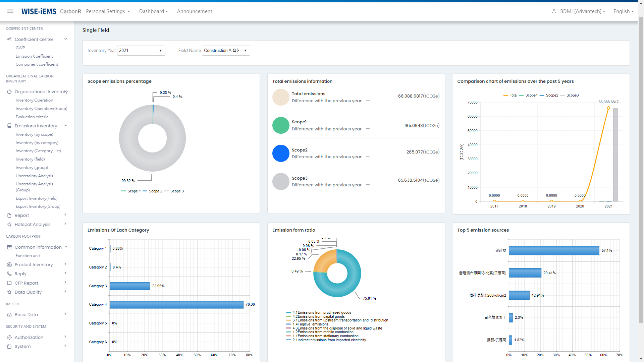Click the Scope1 green circle
The width and height of the screenshot is (644, 362).
[281, 125]
